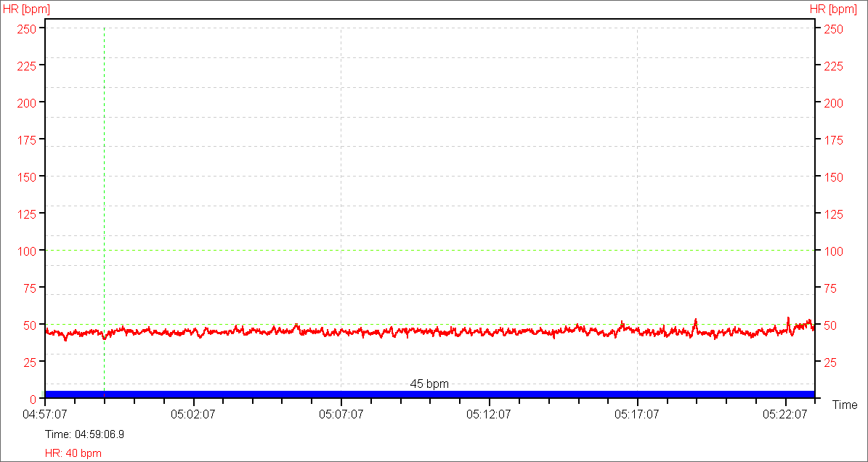Select the "Time" axis title
This screenshot has width=868, height=462.
[x=845, y=405]
